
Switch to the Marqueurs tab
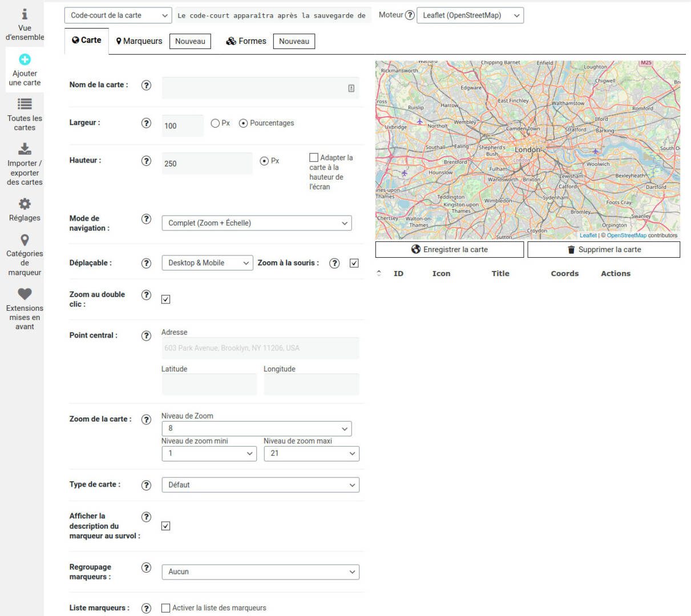click(139, 41)
